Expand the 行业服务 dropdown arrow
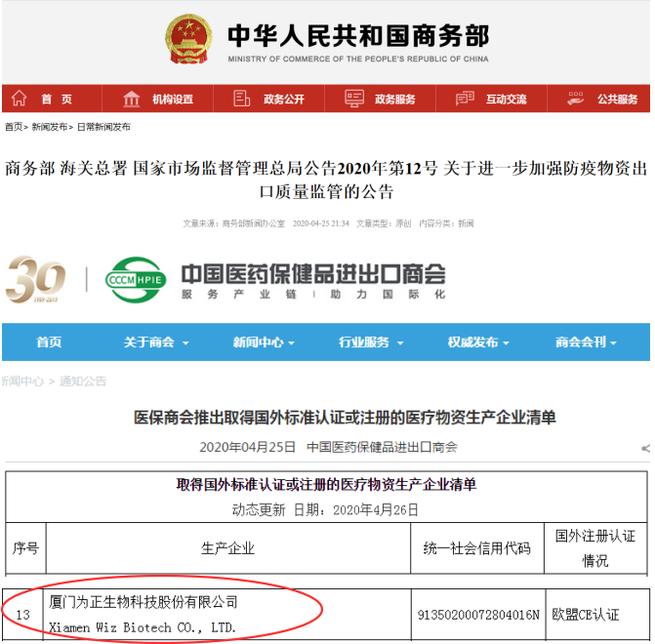This screenshot has height=644, width=655. point(400,343)
